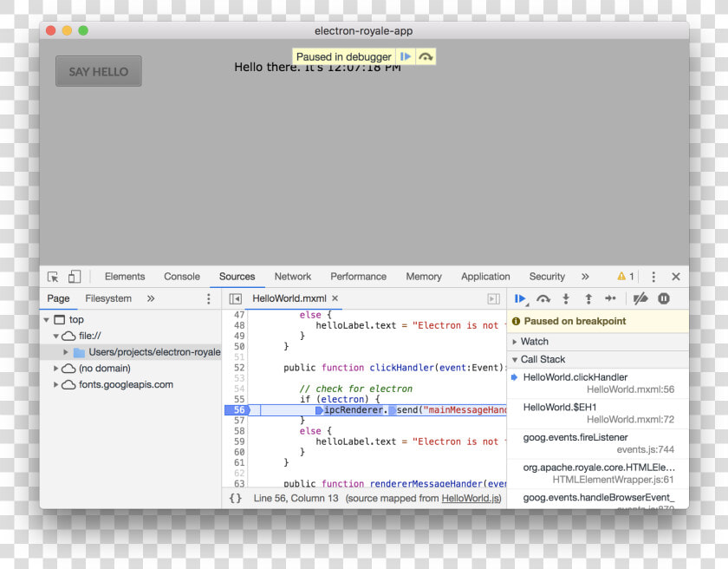Resume script execution in debugger toolbar
The height and width of the screenshot is (569, 728).
point(521,298)
